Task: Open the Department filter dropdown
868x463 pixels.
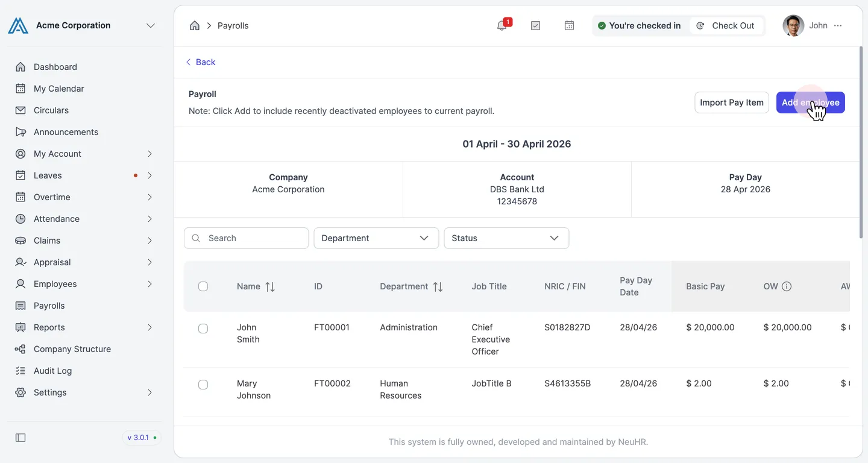Action: 376,238
